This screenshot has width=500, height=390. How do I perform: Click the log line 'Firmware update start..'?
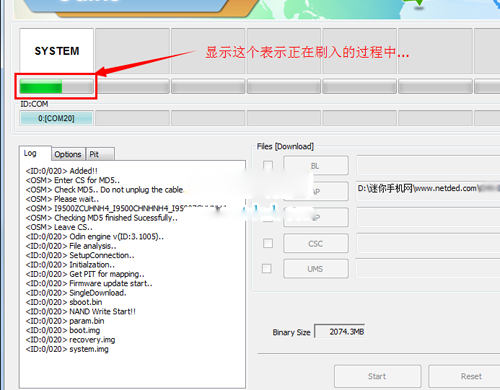click(89, 284)
